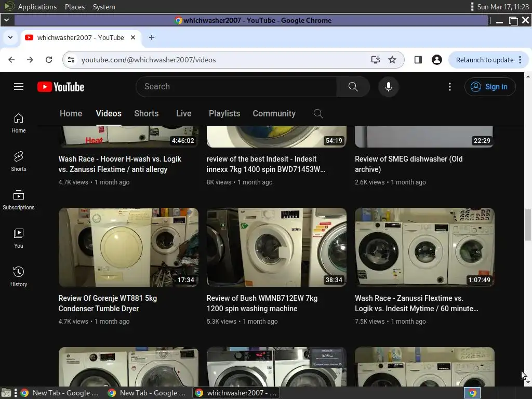Click the browser forward arrow

[x=30, y=60]
